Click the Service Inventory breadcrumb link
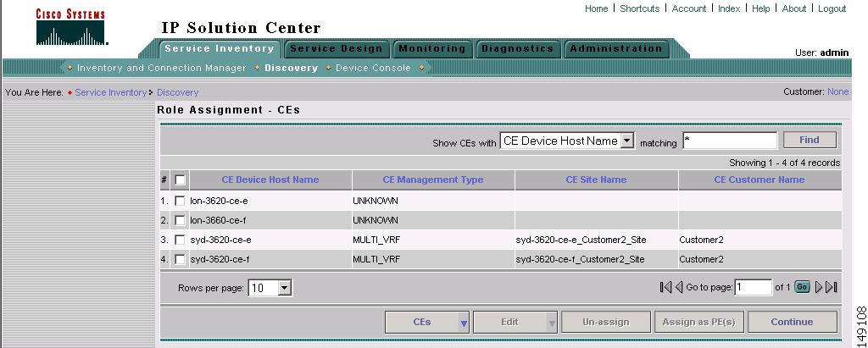The image size is (868, 348). (x=111, y=92)
